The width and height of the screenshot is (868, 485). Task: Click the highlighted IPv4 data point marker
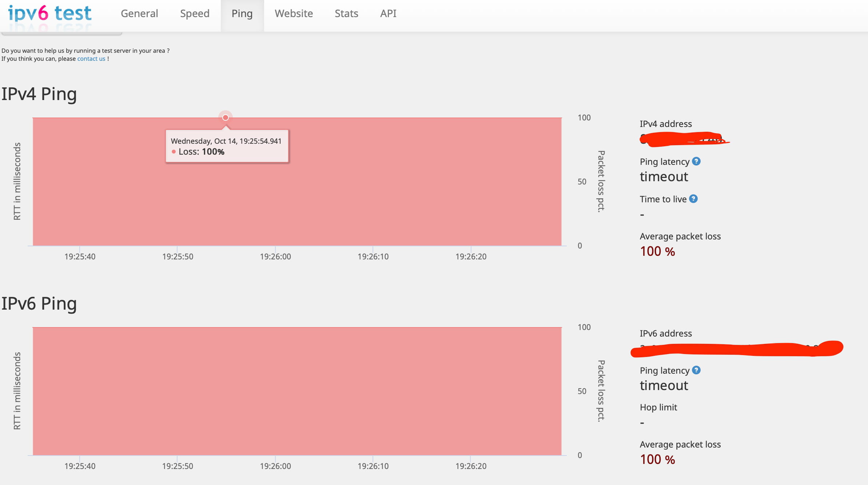click(226, 118)
